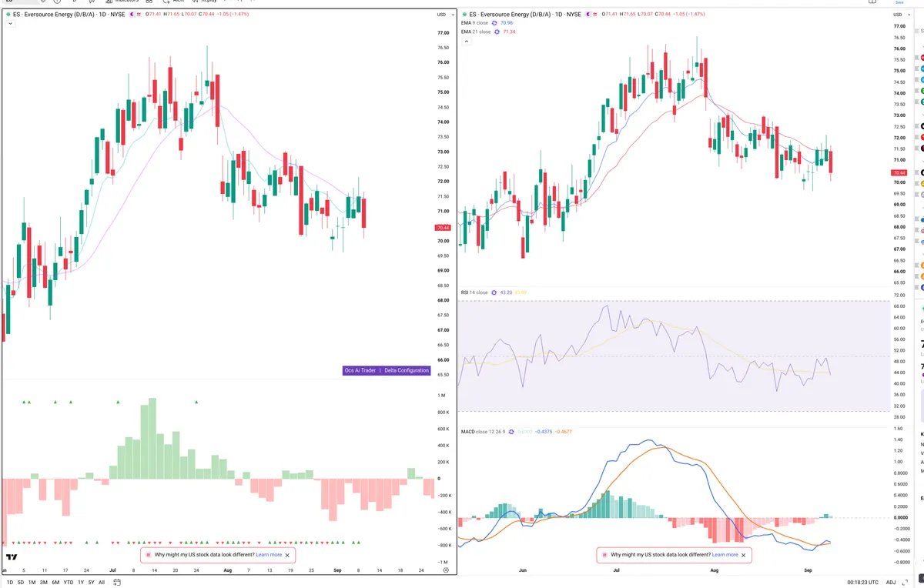Click the 00:18:23 UTC timezone clock

coord(862,583)
